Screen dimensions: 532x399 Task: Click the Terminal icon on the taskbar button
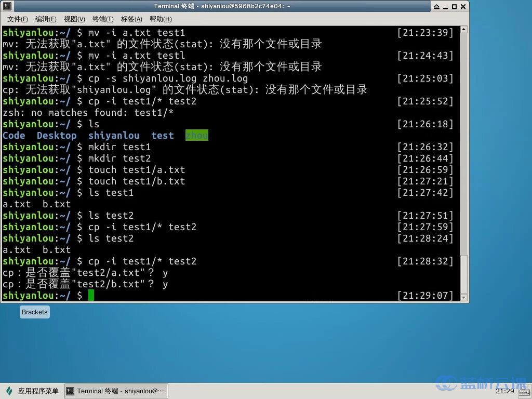[71, 391]
